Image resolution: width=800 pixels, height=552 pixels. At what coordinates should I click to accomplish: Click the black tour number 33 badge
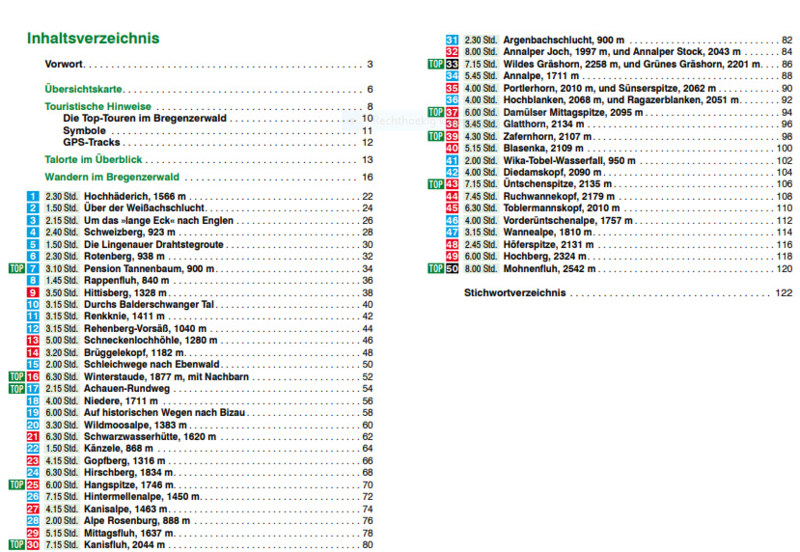tap(452, 64)
